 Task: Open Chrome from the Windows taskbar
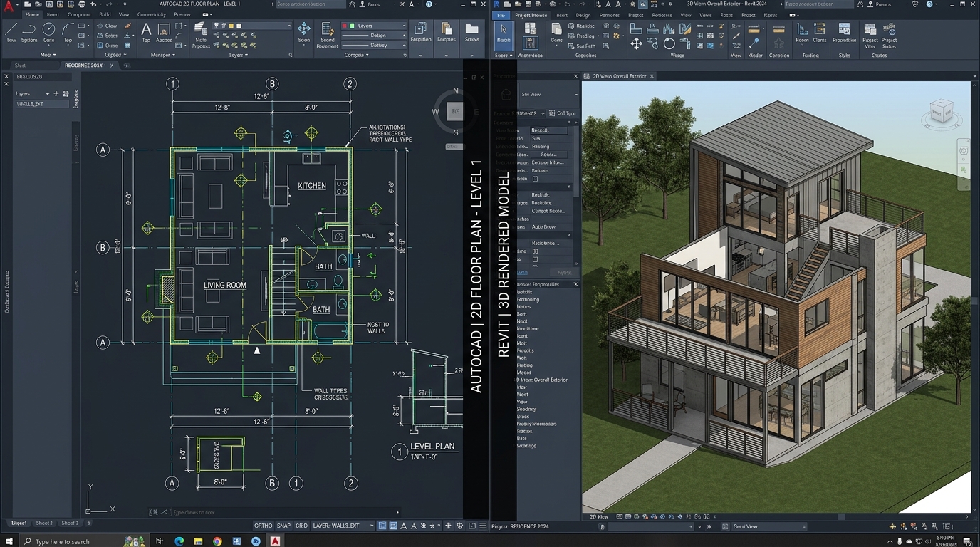(217, 541)
